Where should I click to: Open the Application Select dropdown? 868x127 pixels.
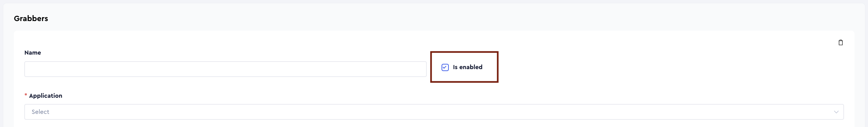point(434,112)
